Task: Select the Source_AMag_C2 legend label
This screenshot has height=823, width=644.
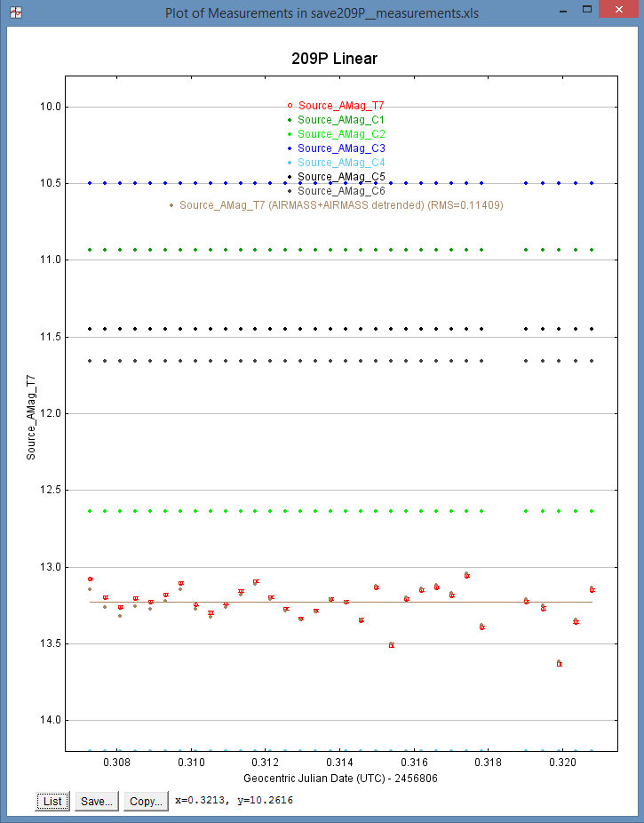Action: (x=341, y=134)
